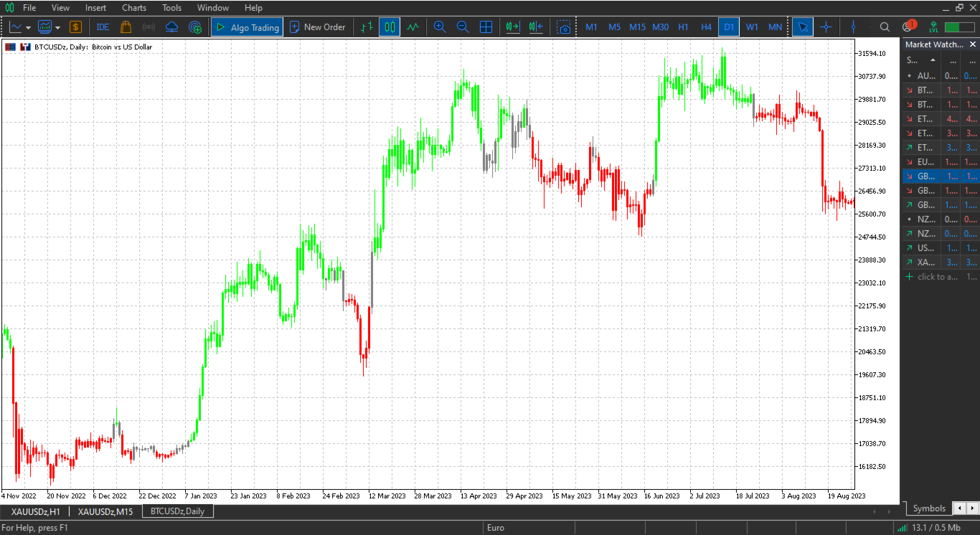Switch chart to candlesticks

[x=390, y=27]
